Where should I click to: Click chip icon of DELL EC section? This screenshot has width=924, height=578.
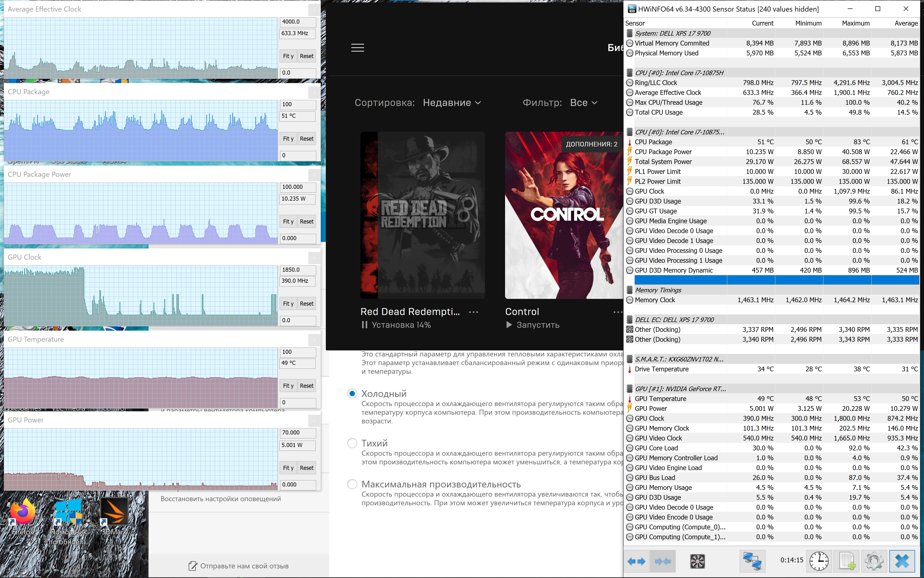(630, 320)
